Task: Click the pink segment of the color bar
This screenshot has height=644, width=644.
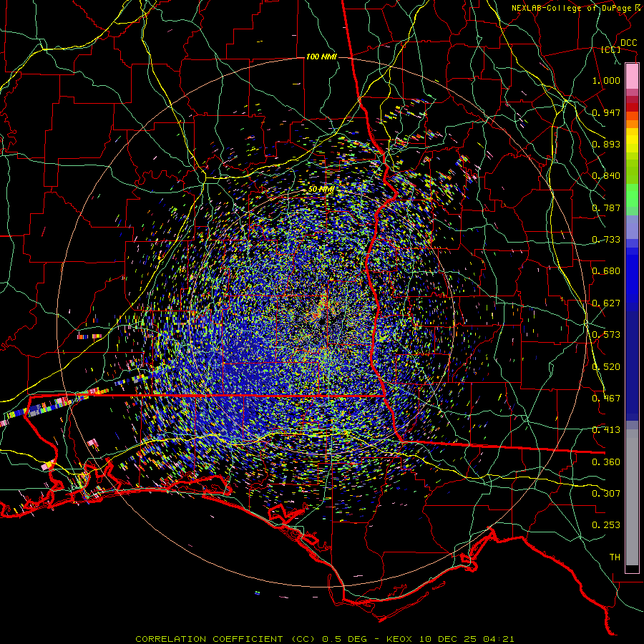Action: tap(632, 76)
